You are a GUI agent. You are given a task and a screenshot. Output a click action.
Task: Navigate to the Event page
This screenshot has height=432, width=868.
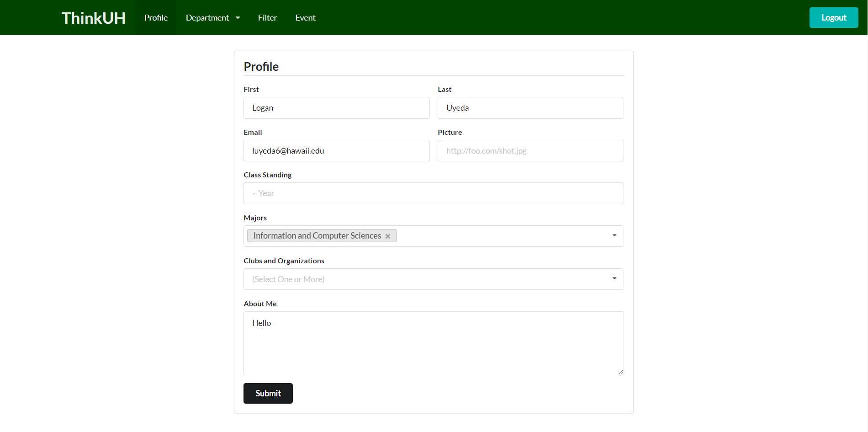(x=305, y=18)
